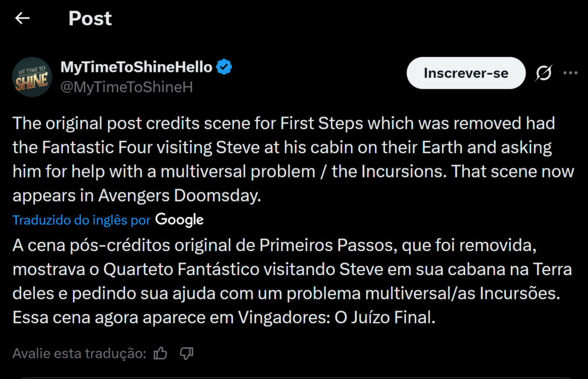Click the back arrow to return
This screenshot has width=588, height=379.
22,18
